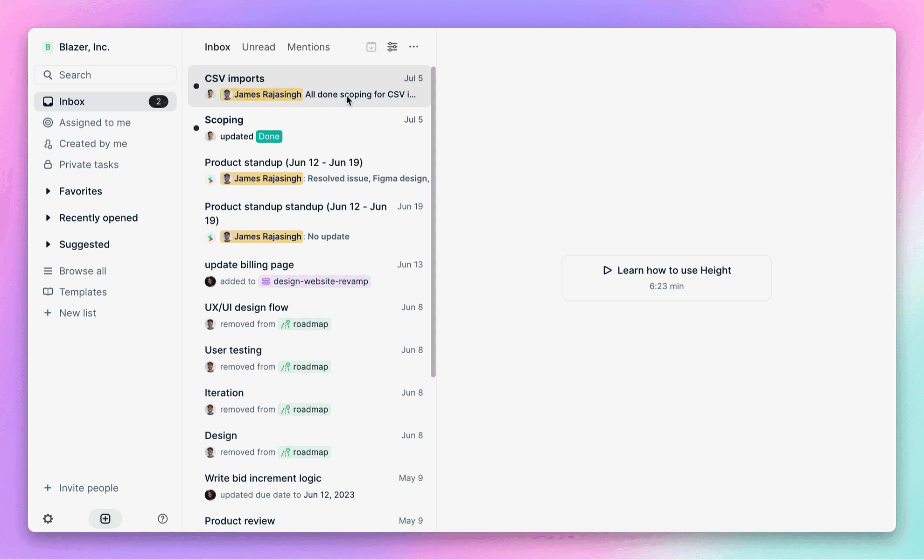
Task: Click the avatar in Write bid increment logic row
Action: point(210,495)
